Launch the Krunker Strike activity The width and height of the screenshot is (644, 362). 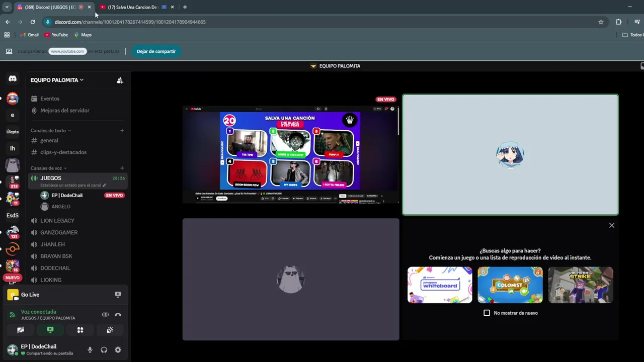[581, 285]
